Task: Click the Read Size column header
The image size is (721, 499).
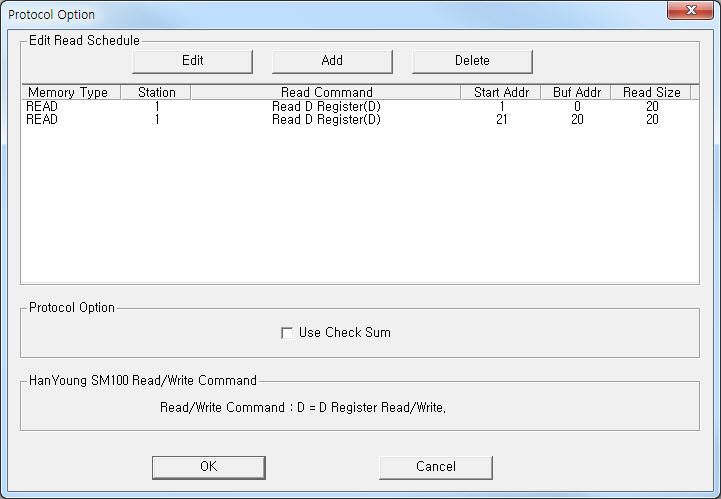Action: (650, 92)
